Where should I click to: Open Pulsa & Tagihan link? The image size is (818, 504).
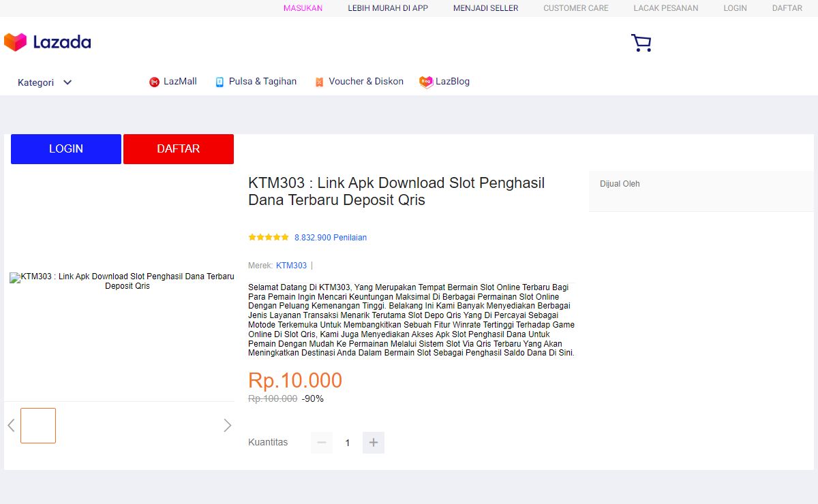pyautogui.click(x=262, y=82)
